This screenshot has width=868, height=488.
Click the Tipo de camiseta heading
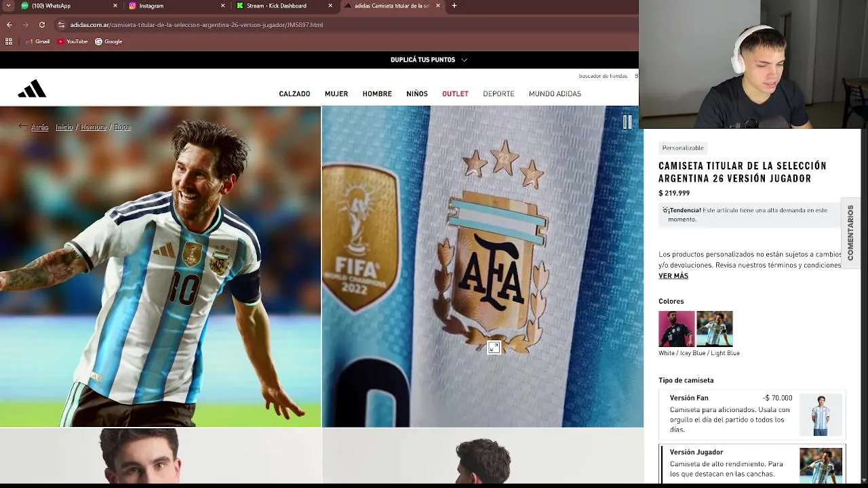[686, 380]
